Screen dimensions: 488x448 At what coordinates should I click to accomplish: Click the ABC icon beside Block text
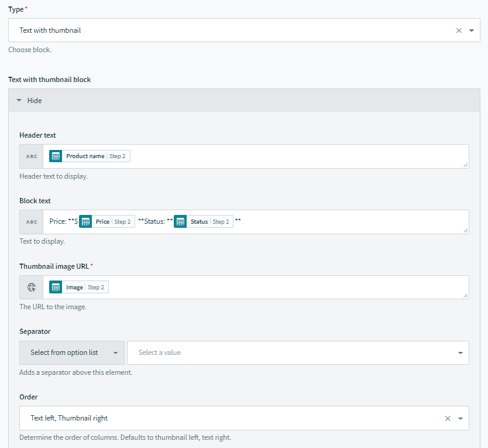(32, 222)
